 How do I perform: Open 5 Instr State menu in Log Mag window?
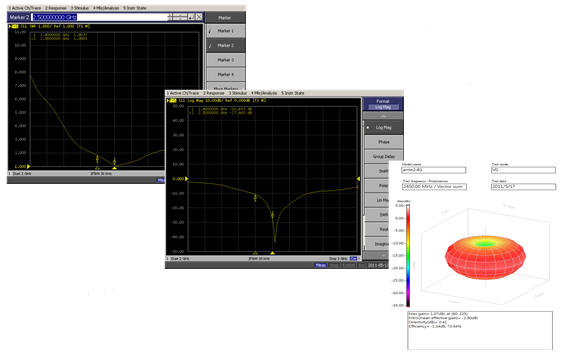pyautogui.click(x=292, y=93)
